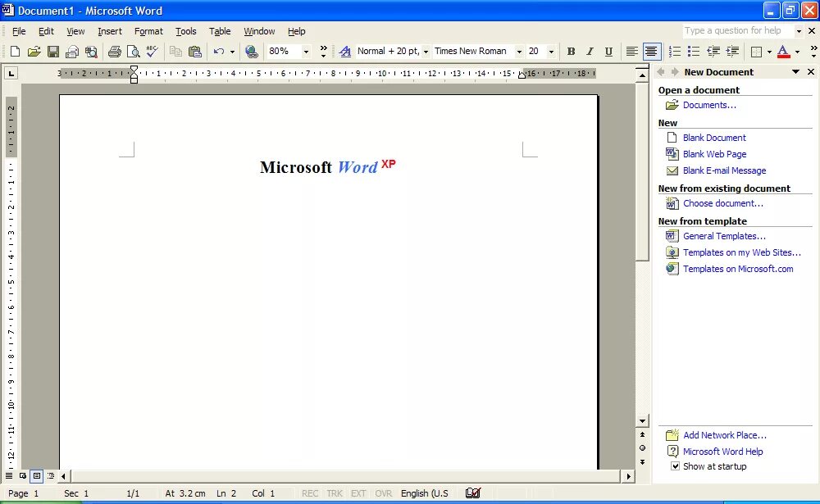Open the New Document task pane menu arrow
Screen dimensions: 820x504
(796, 71)
